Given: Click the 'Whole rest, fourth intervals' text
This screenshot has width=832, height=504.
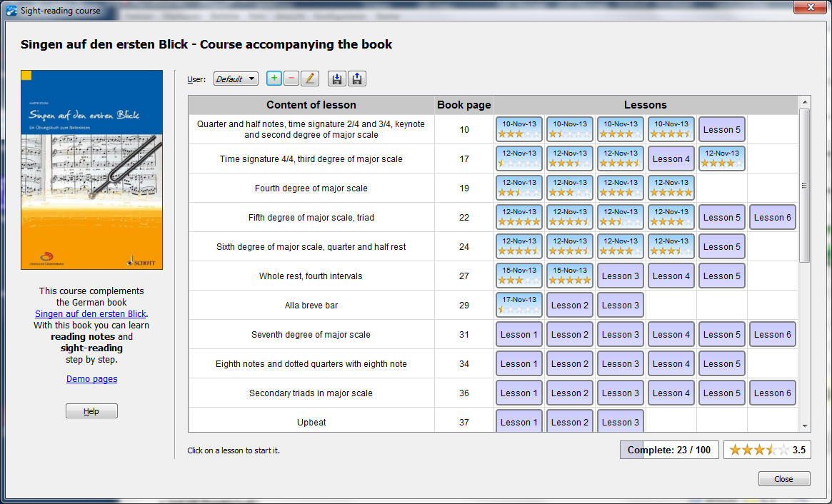Looking at the screenshot, I should tap(311, 276).
